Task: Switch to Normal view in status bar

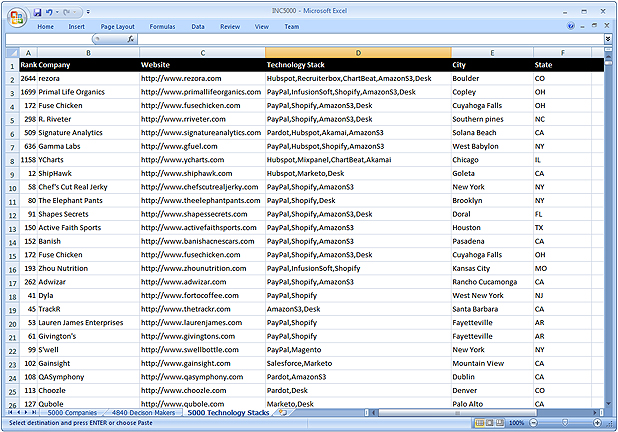Action: tap(479, 423)
